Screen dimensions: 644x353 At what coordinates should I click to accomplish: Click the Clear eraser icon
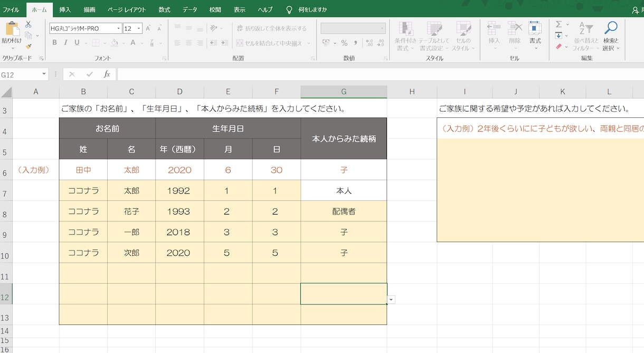pos(558,47)
